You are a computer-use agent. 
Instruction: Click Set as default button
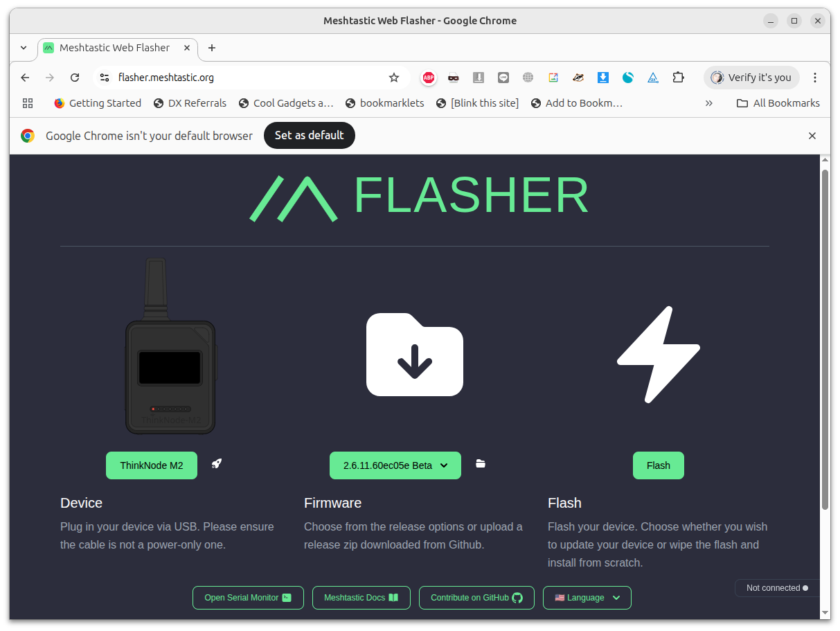point(310,136)
